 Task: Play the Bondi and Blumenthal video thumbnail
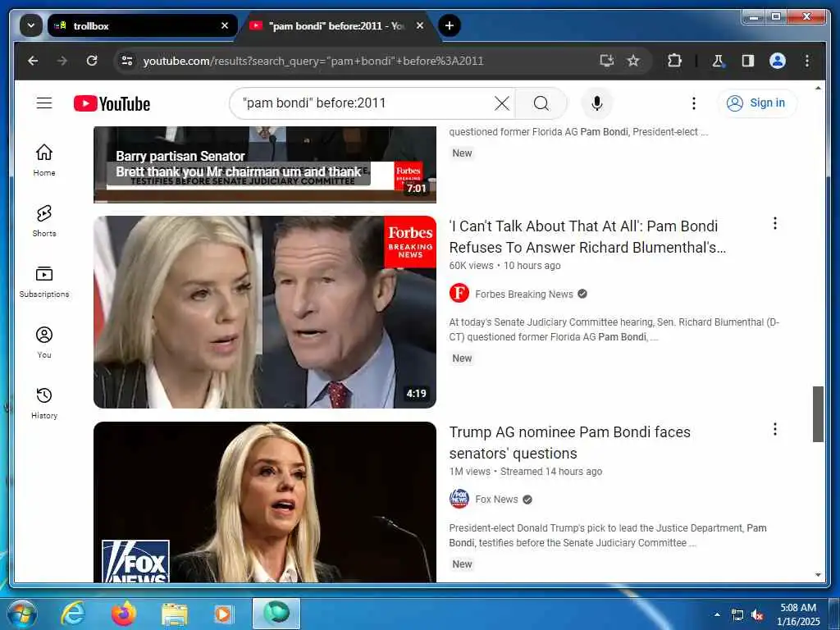tap(265, 312)
